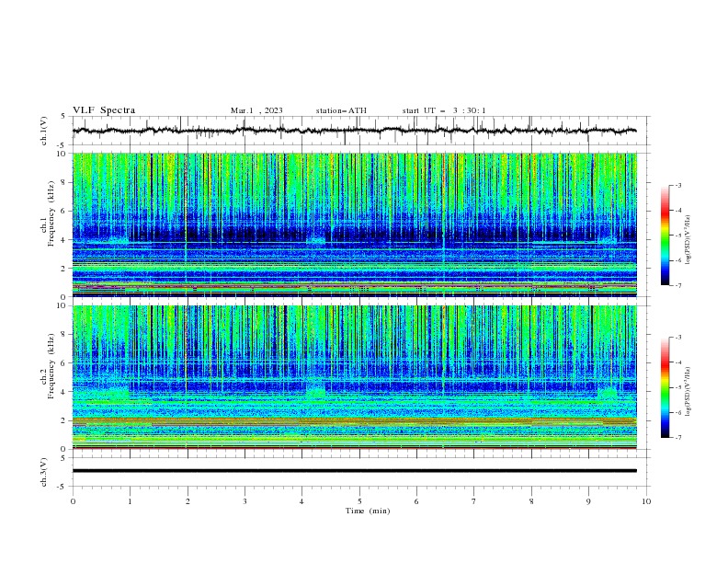This screenshot has width=728, height=563.
Task: Click the "-7" tick on ch.1 colorbar
Action: click(x=677, y=285)
